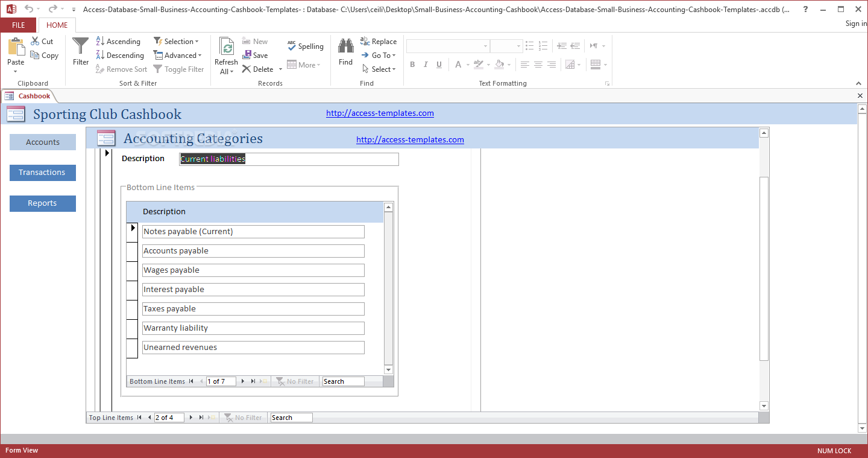The width and height of the screenshot is (868, 458).
Task: Toggle Bold formatting
Action: tap(412, 65)
